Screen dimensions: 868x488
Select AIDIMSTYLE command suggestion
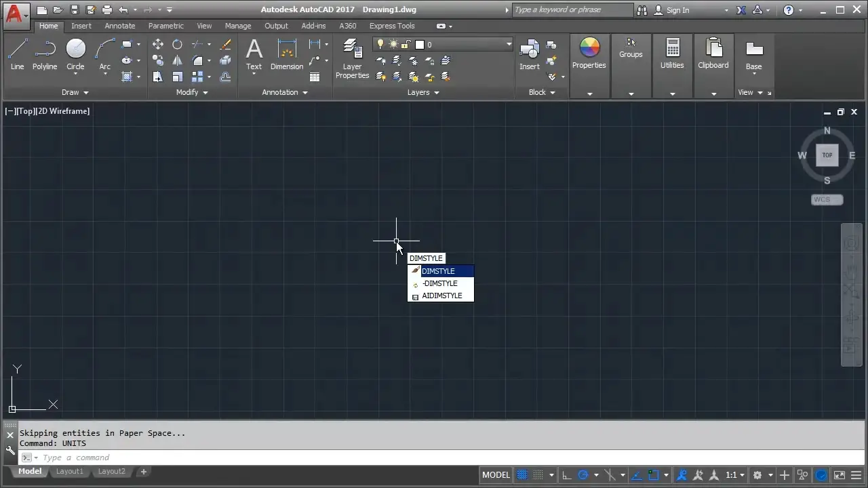[x=441, y=296]
